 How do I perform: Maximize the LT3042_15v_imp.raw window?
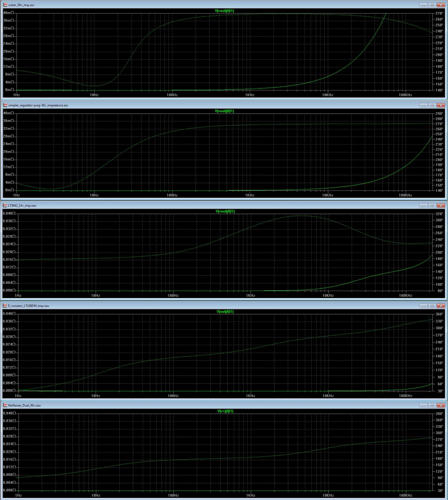pos(432,206)
